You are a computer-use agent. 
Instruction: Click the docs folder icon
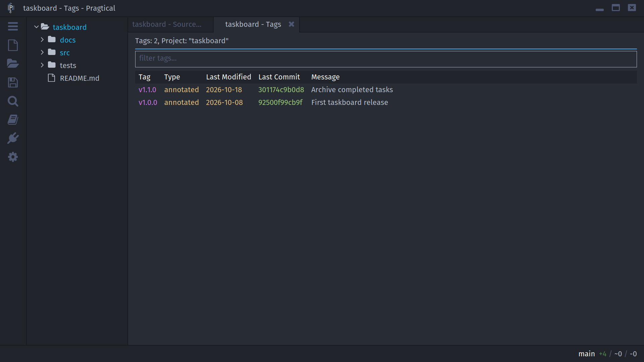pyautogui.click(x=52, y=40)
